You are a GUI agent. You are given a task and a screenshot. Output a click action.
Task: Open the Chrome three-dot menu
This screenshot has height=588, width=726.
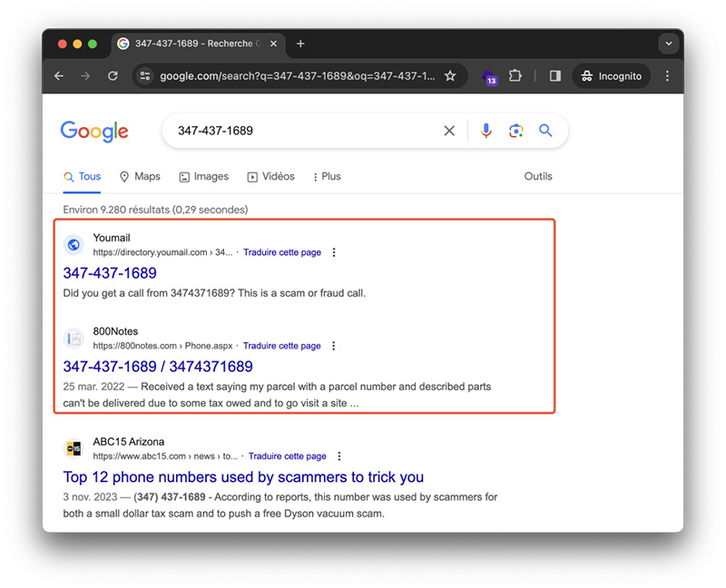point(667,76)
